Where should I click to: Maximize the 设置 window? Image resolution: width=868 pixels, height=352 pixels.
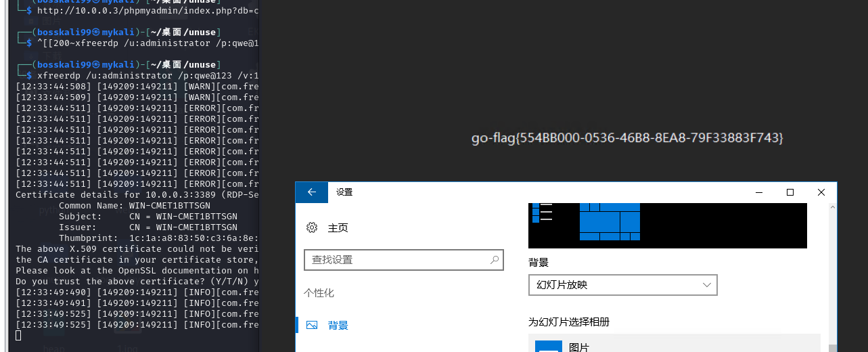point(790,192)
